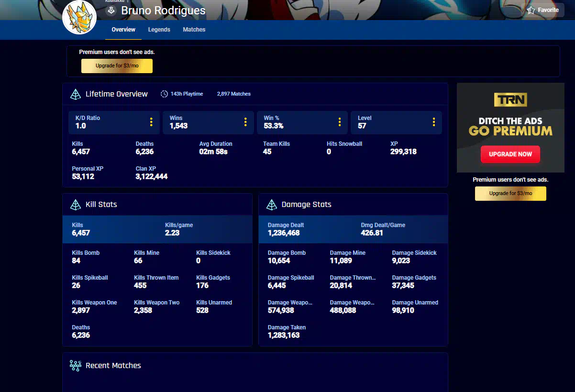Screen dimensions: 575x392
Task: Click the star icon in Favorite button
Action: coord(531,10)
